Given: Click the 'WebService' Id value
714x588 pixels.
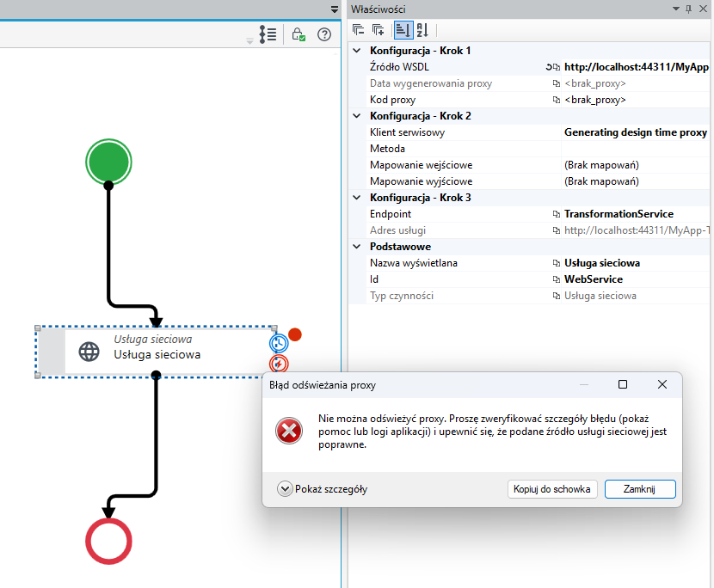Looking at the screenshot, I should coord(594,279).
